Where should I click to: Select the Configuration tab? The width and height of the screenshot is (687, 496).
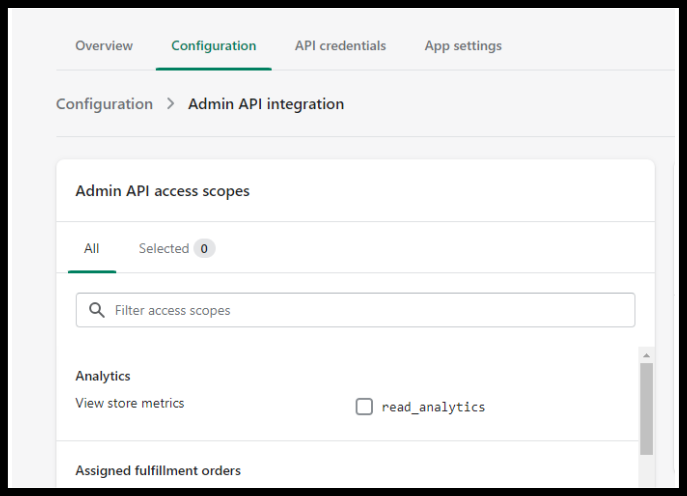pos(213,46)
